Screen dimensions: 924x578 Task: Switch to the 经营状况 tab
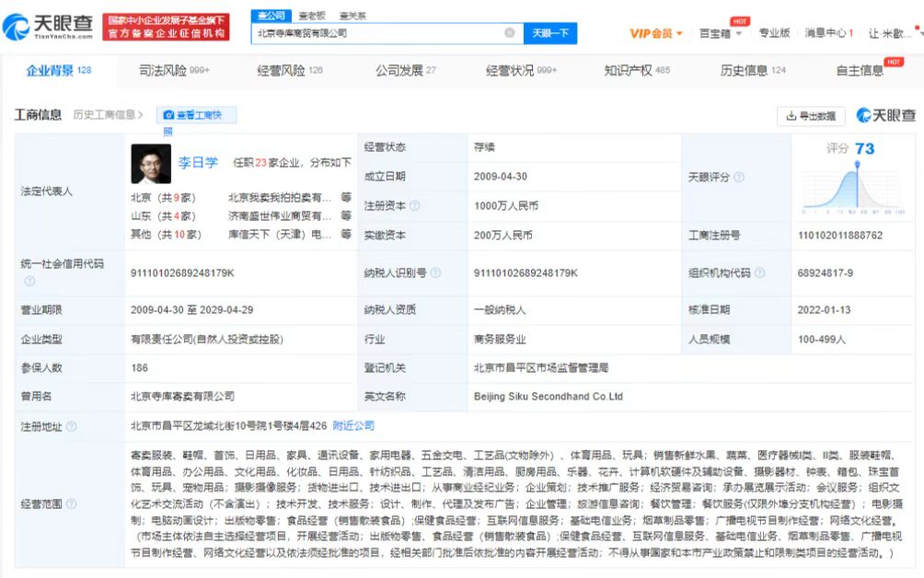[522, 71]
